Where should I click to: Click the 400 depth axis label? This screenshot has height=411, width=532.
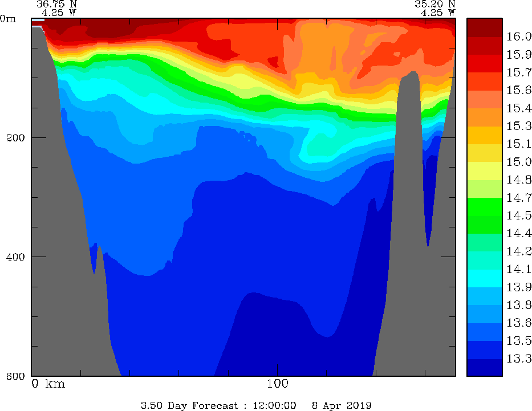pyautogui.click(x=15, y=257)
